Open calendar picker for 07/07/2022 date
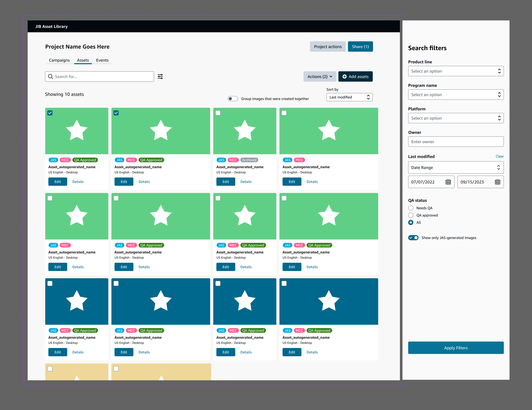 (448, 182)
